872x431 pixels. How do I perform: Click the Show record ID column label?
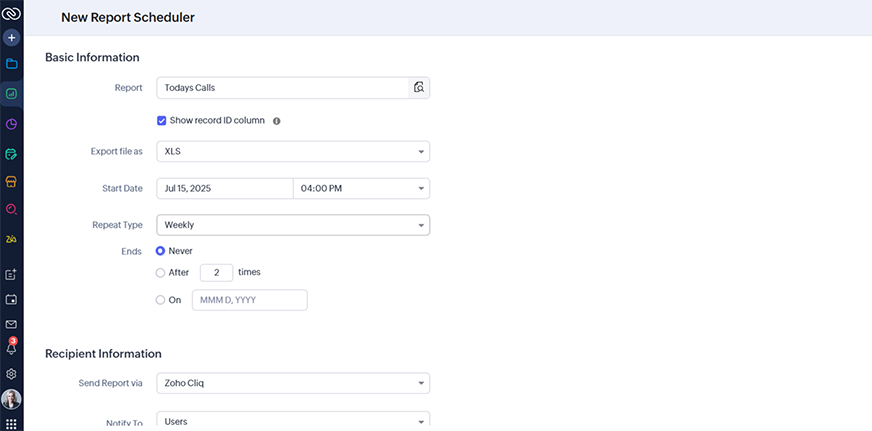(217, 121)
